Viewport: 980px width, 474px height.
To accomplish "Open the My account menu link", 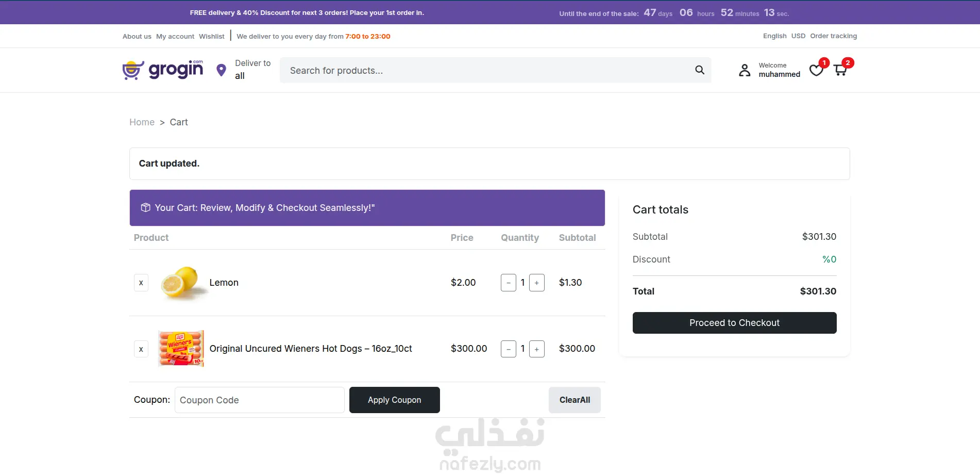I will (175, 37).
